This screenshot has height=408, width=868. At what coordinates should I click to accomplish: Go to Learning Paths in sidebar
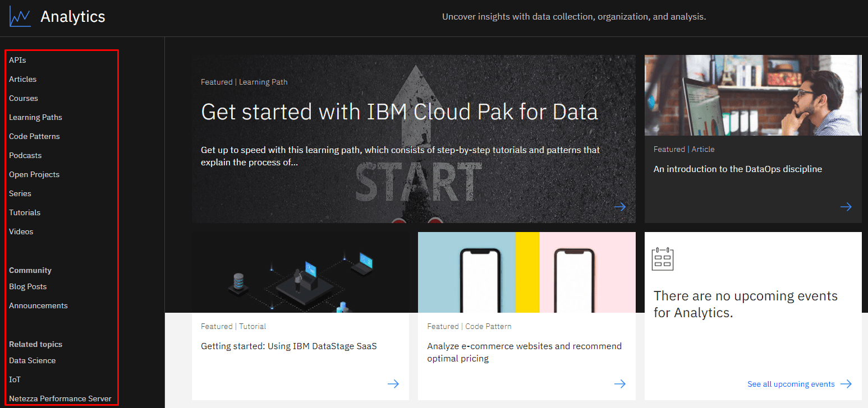tap(35, 117)
